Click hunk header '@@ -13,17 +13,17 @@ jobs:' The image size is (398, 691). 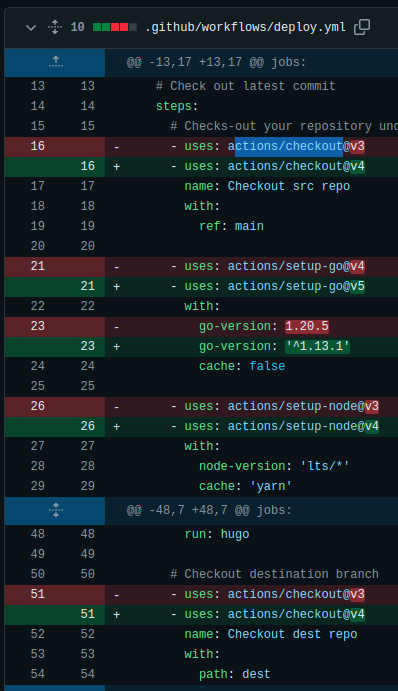click(x=216, y=62)
